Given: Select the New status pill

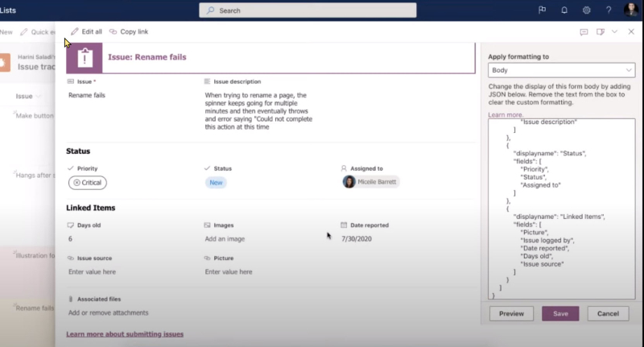Looking at the screenshot, I should click(216, 183).
